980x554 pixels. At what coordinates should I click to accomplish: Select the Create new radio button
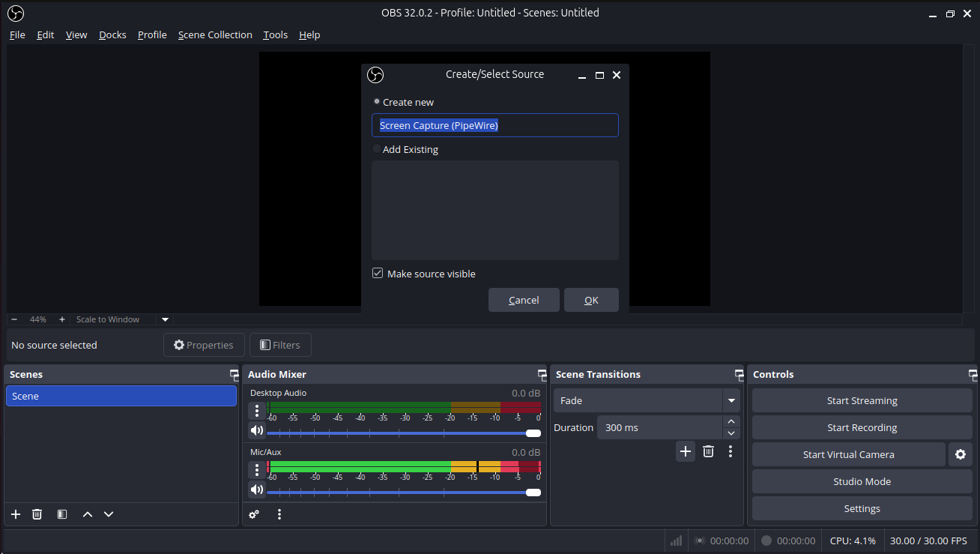point(377,102)
